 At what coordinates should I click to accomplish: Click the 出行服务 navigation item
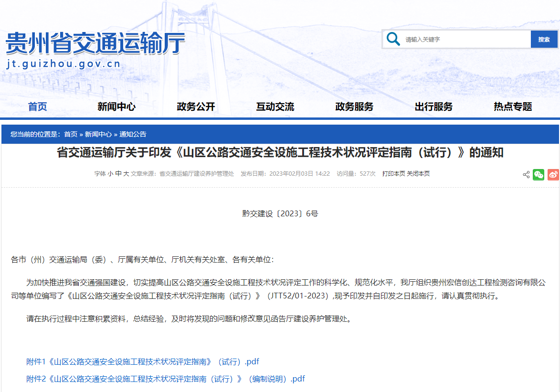tap(433, 107)
